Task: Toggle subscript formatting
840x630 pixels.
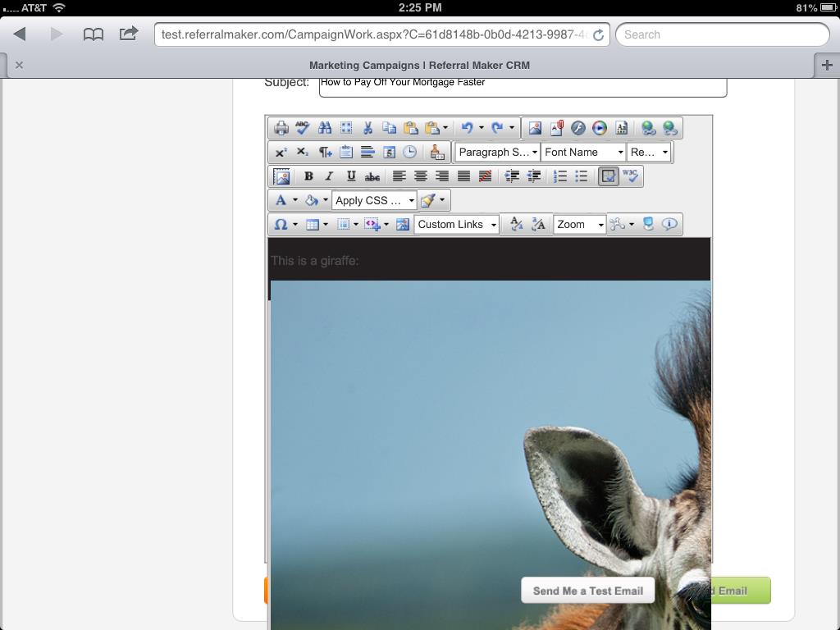Action: click(x=303, y=152)
